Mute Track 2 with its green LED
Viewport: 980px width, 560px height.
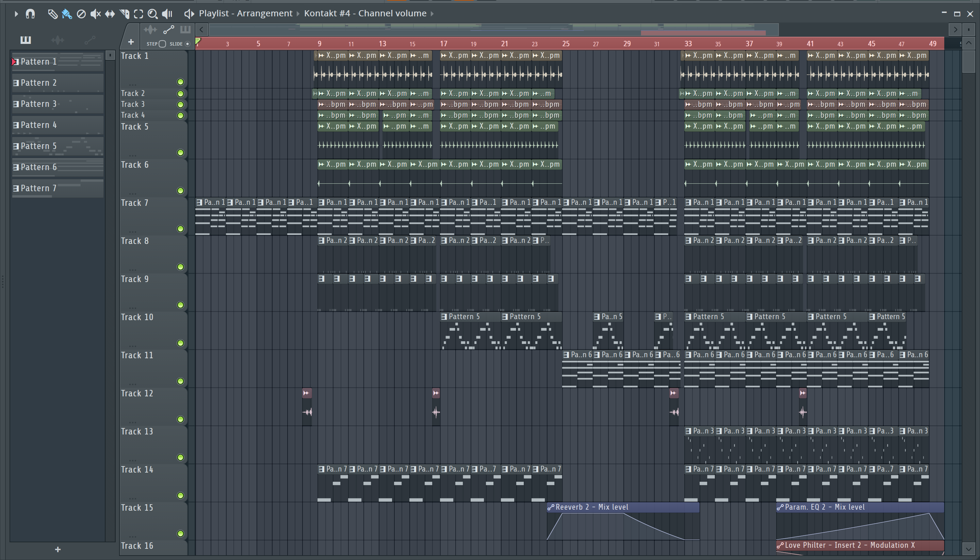180,94
